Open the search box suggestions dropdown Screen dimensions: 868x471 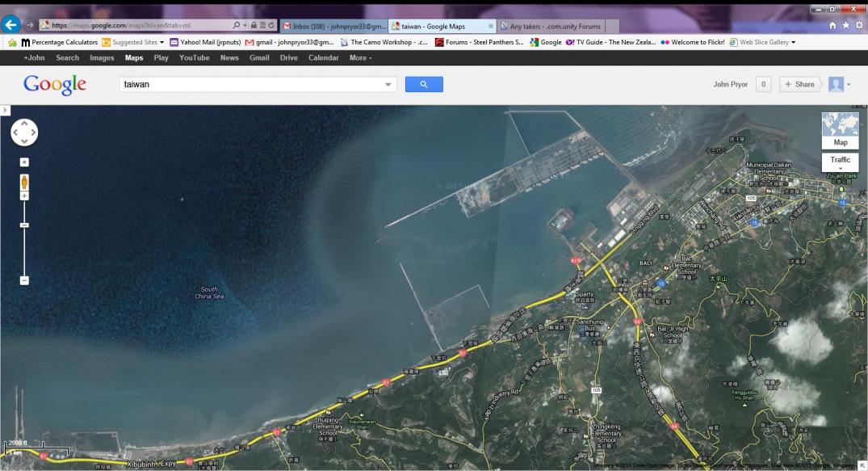tap(388, 84)
